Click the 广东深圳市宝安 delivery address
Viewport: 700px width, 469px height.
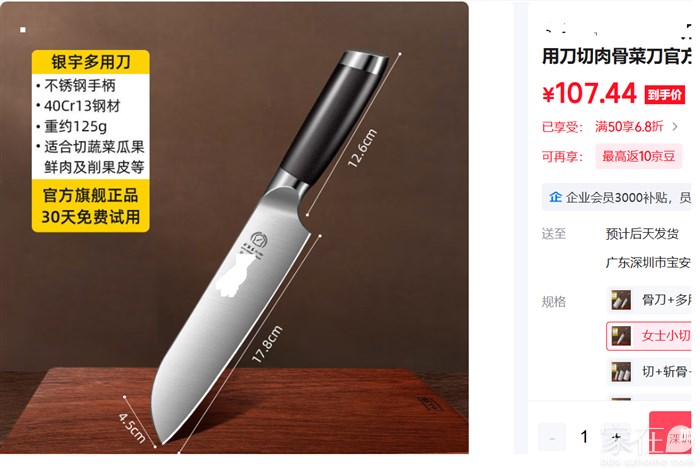(x=648, y=262)
